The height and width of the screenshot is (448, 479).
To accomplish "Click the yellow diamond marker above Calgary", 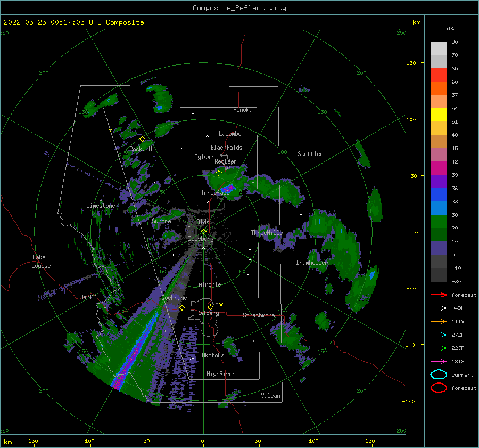I will click(x=210, y=307).
